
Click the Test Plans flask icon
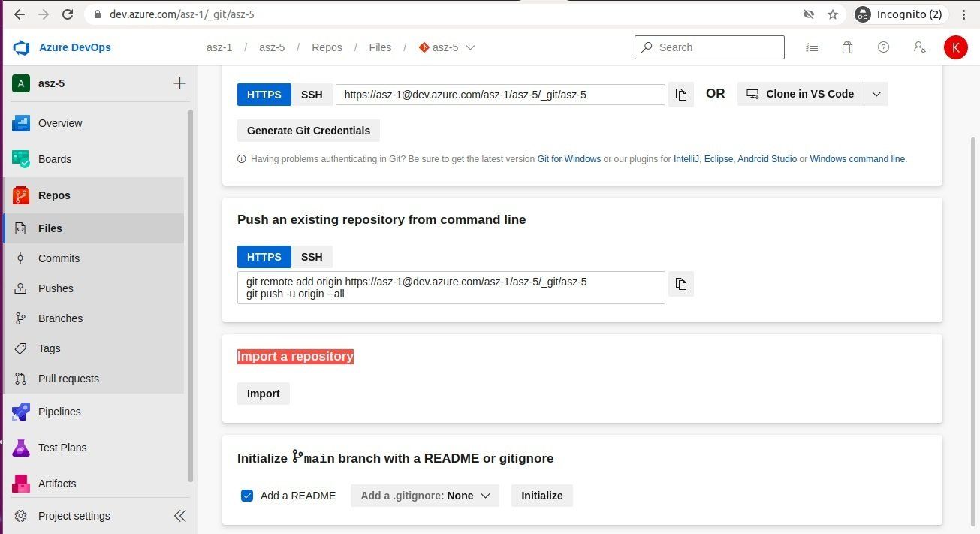coord(21,448)
